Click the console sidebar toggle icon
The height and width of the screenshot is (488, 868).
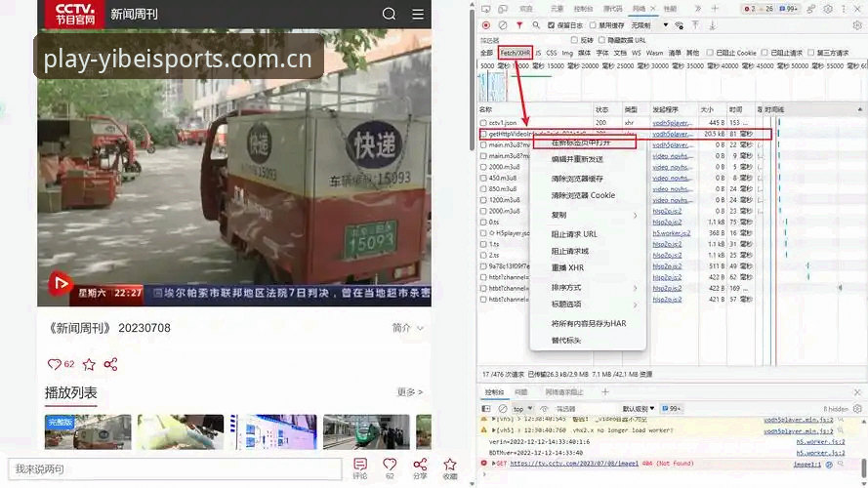486,408
